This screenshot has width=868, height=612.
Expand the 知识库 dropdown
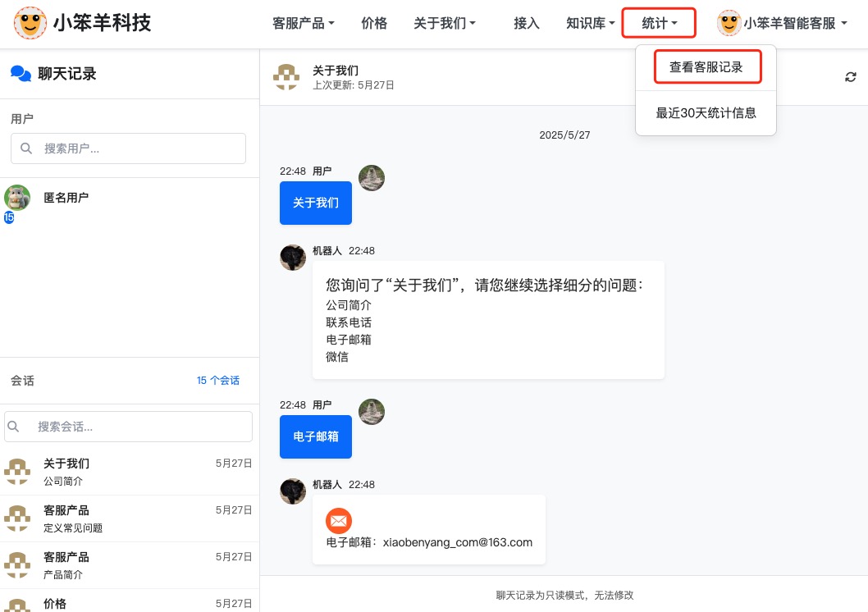pos(590,24)
